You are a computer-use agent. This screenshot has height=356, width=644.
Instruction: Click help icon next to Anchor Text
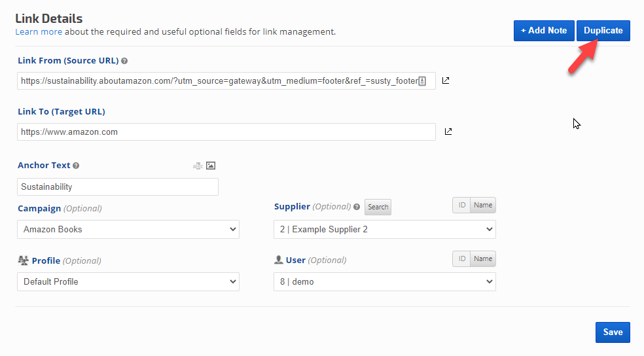point(76,166)
